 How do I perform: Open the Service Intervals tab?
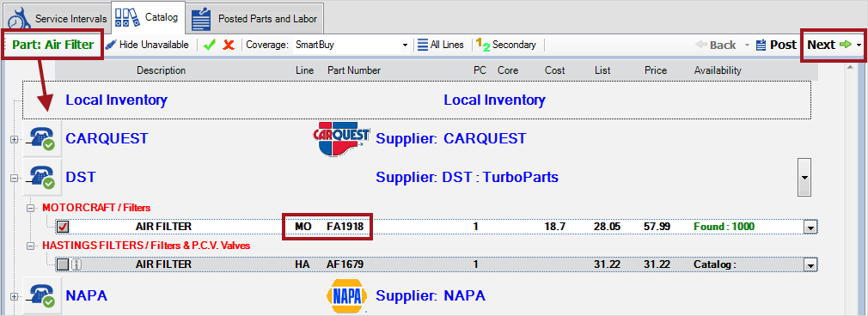pos(56,19)
